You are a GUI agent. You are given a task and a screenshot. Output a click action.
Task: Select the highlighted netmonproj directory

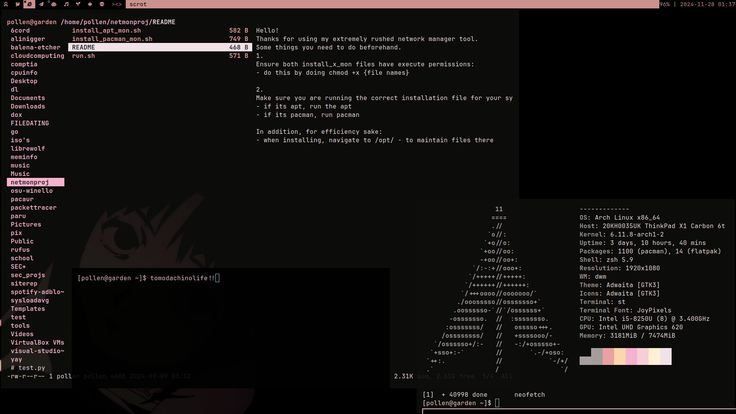point(36,182)
